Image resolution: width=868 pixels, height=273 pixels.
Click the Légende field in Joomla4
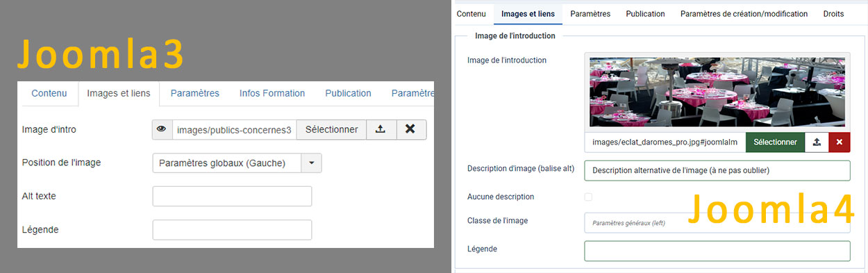coord(717,251)
